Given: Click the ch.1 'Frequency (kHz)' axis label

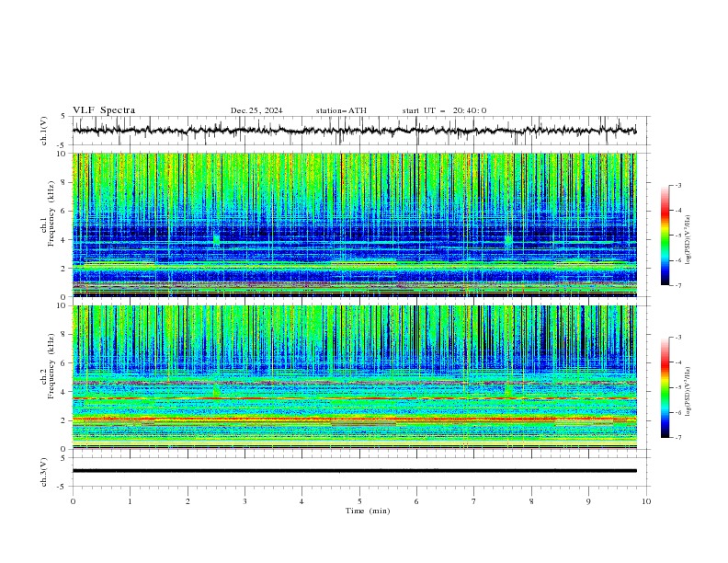Looking at the screenshot, I should click(51, 214).
